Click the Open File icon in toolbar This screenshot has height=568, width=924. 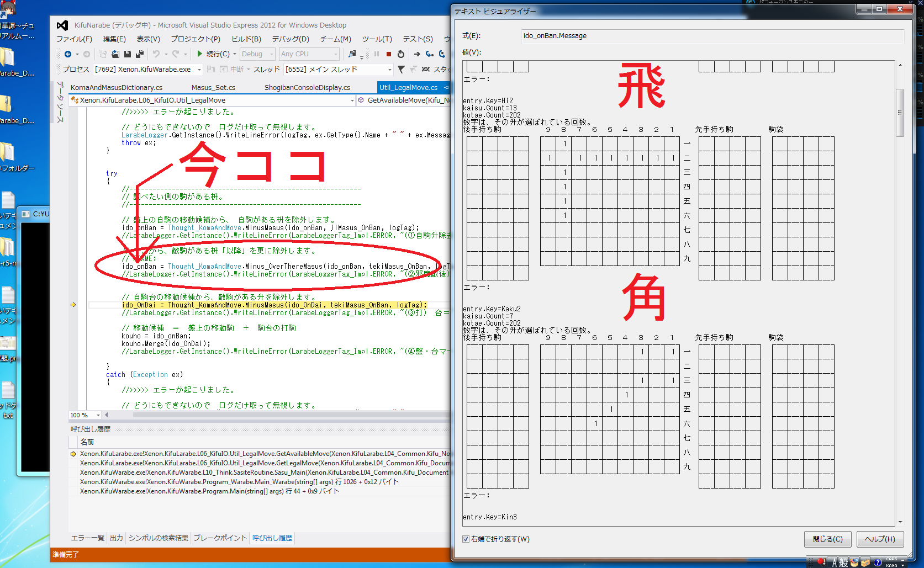point(115,54)
